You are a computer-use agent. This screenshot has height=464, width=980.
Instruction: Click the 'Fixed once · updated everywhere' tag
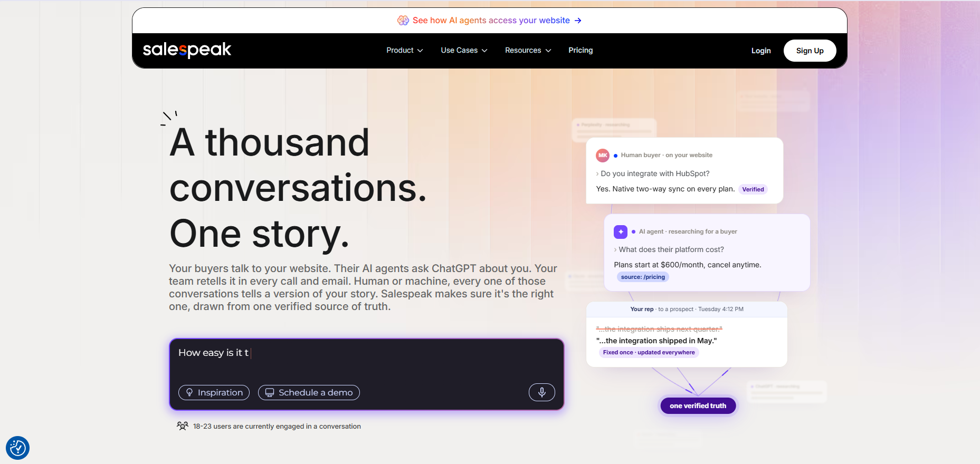coord(649,352)
